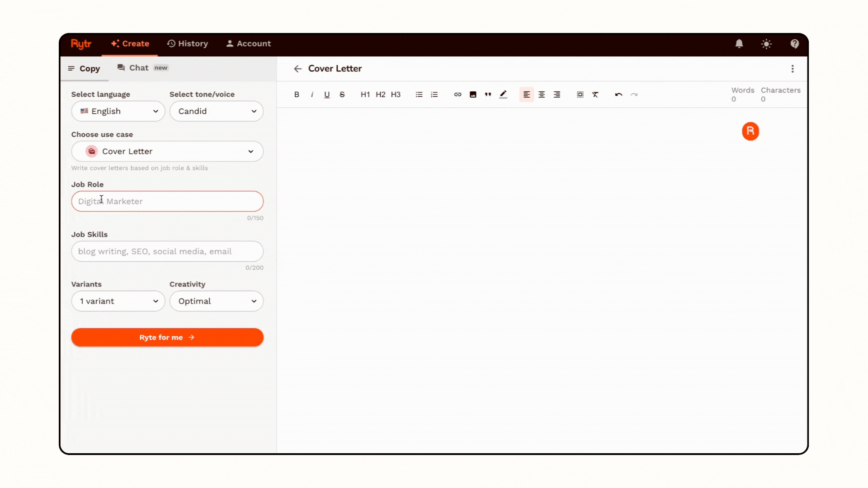Insert a hyperlink in the editor
The width and height of the screenshot is (868, 488).
point(458,94)
